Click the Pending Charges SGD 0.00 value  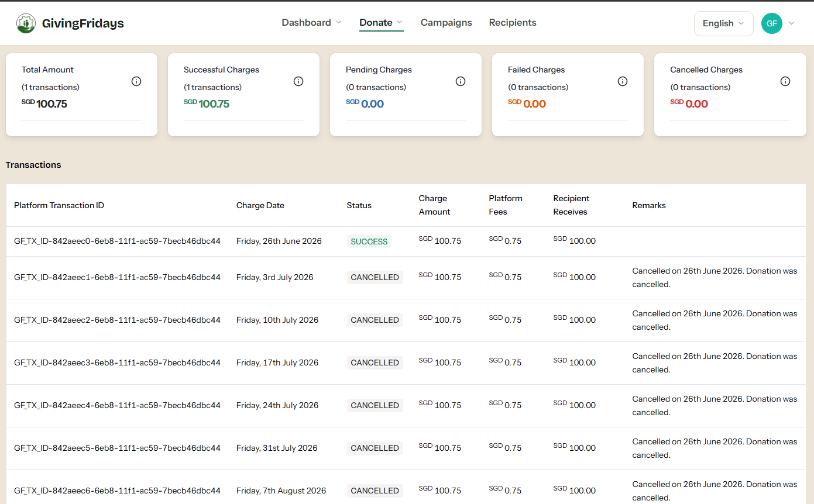pyautogui.click(x=365, y=104)
